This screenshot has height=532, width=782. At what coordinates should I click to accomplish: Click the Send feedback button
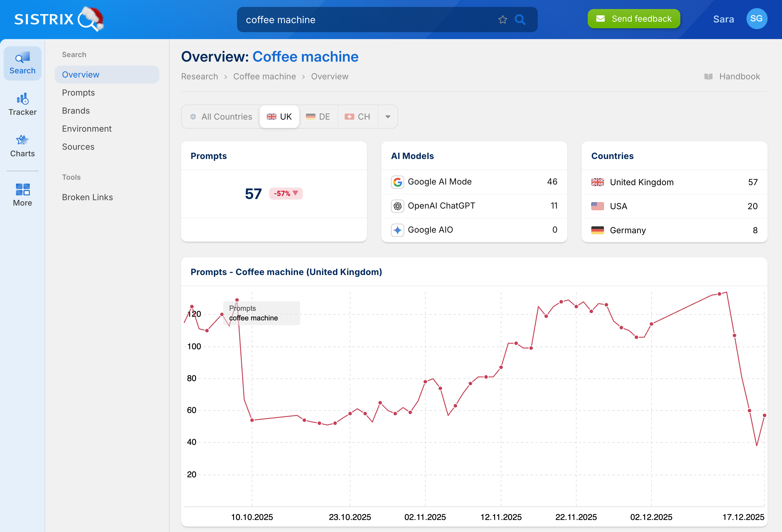pos(634,19)
